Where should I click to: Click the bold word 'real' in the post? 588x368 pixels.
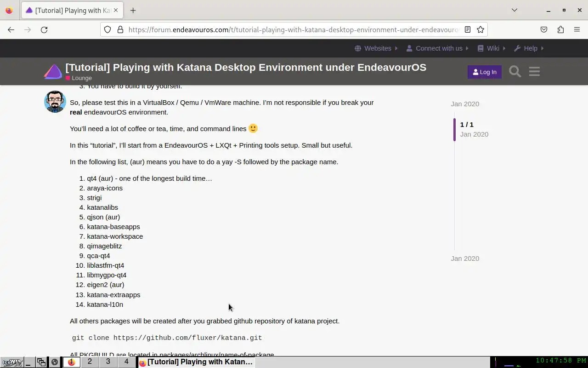76,112
